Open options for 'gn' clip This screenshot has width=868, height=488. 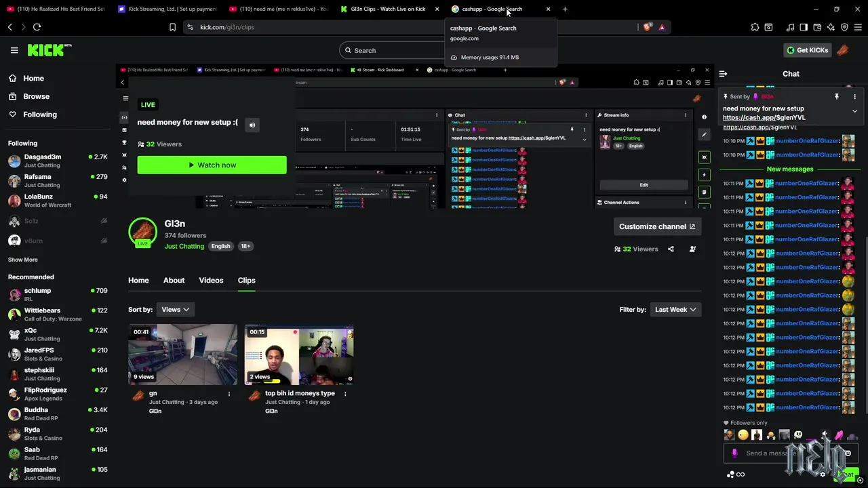pos(229,394)
